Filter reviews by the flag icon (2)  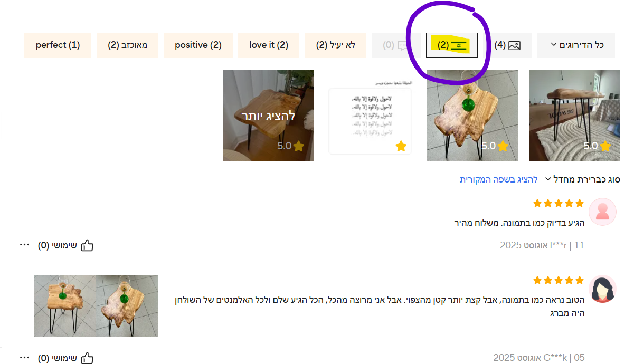coord(452,45)
